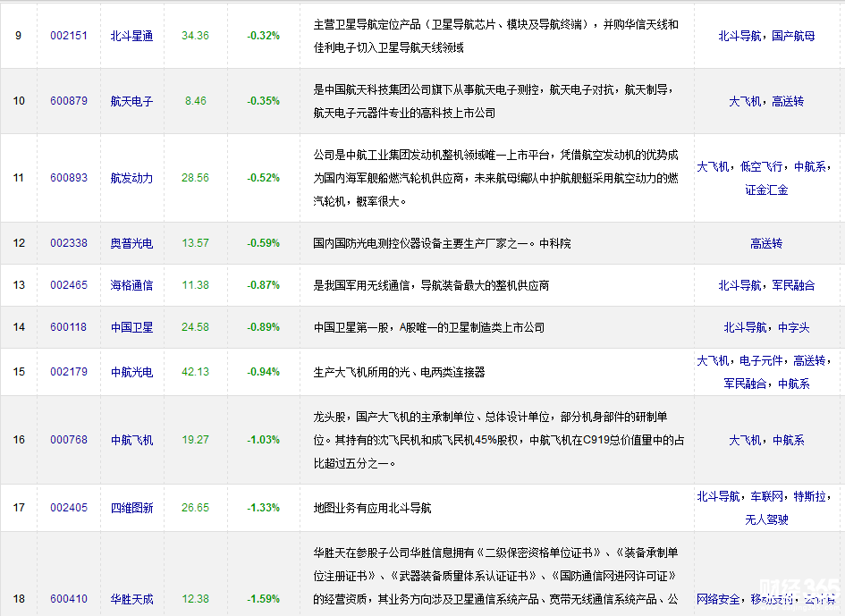
Task: Select change value -0.32%
Action: point(264,36)
